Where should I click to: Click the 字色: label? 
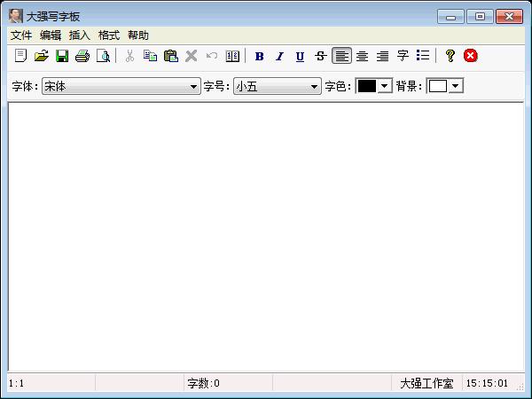(x=338, y=86)
